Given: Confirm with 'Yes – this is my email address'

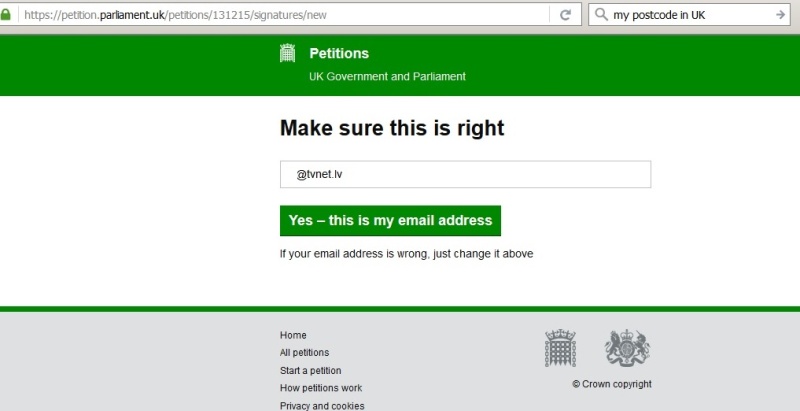Looking at the screenshot, I should (x=390, y=221).
